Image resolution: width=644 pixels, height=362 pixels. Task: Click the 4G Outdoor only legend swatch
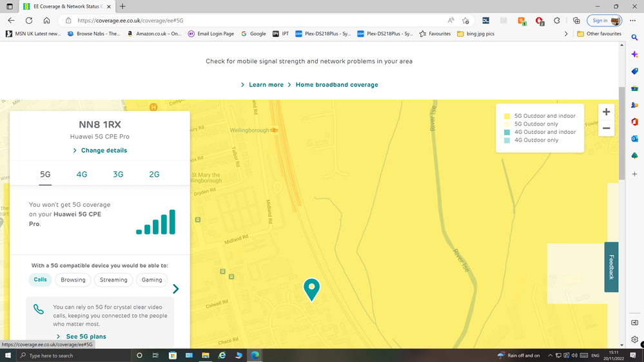(x=507, y=140)
